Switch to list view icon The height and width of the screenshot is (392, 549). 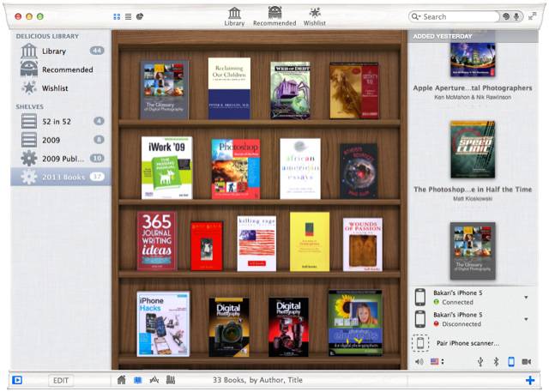pos(129,16)
